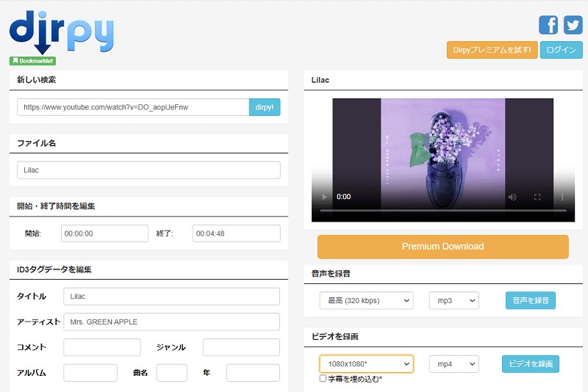Click the コメント input field
The height and width of the screenshot is (392, 588).
102,347
